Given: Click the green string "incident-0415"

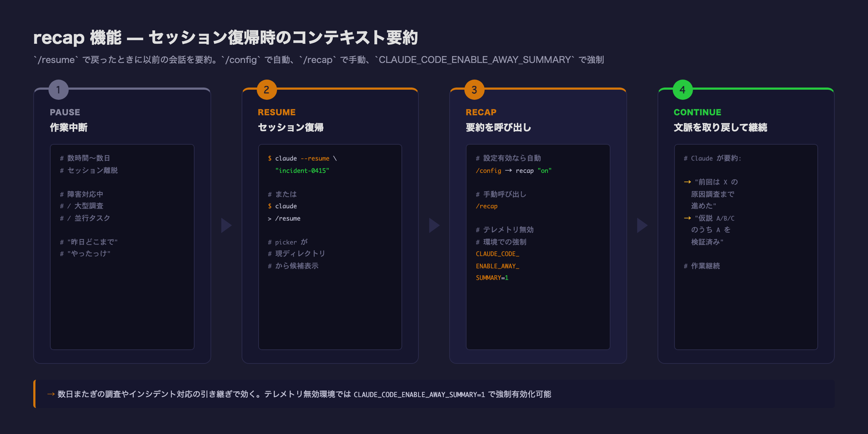Looking at the screenshot, I should 302,170.
